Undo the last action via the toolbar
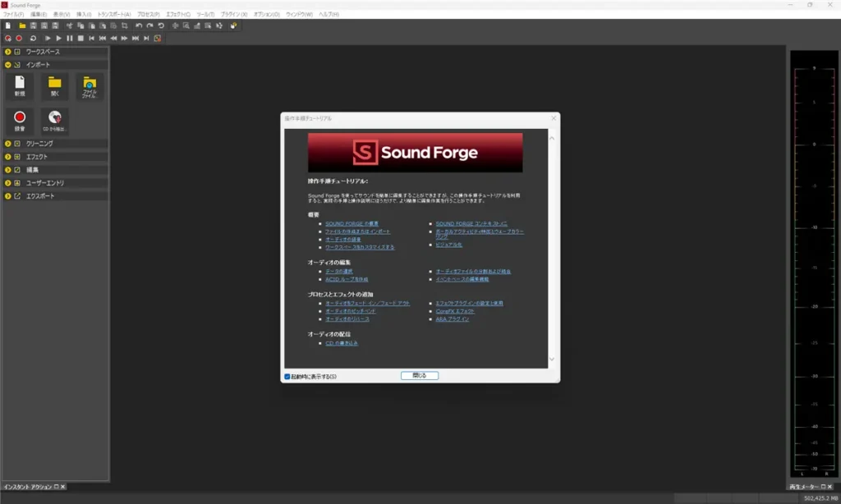Screen dimensions: 841x504 (x=139, y=25)
